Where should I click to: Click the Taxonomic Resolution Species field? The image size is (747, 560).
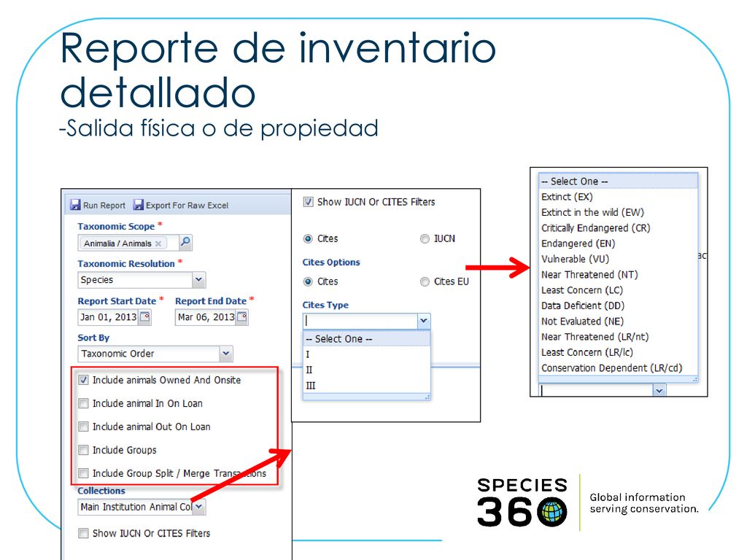pyautogui.click(x=135, y=280)
